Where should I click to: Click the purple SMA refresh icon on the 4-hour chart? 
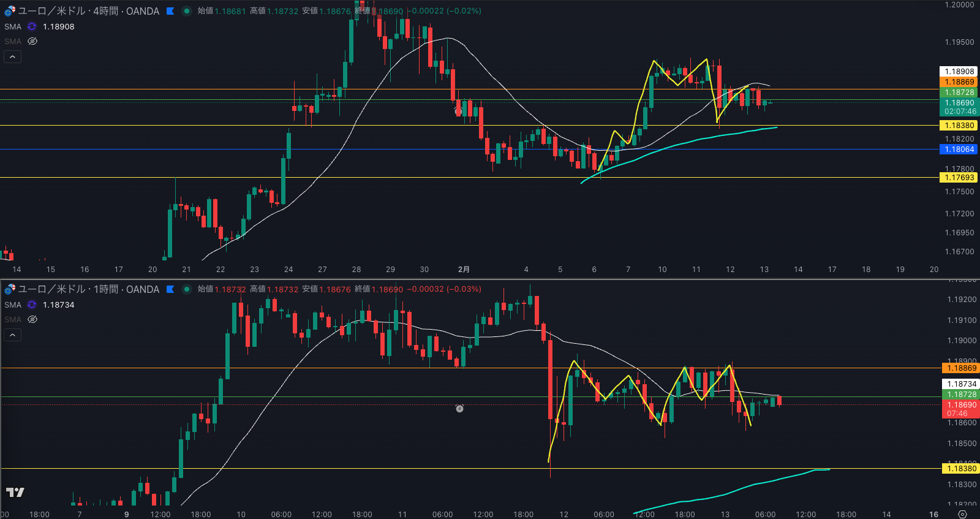pyautogui.click(x=32, y=27)
